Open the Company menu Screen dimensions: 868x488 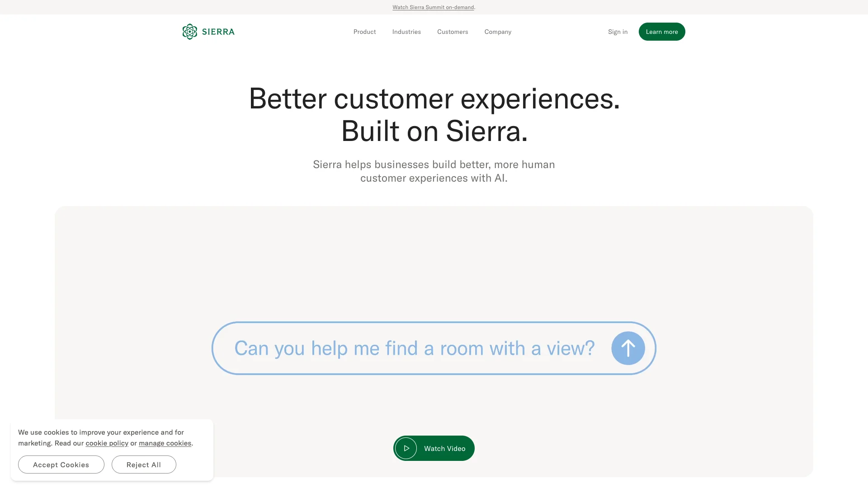(498, 32)
